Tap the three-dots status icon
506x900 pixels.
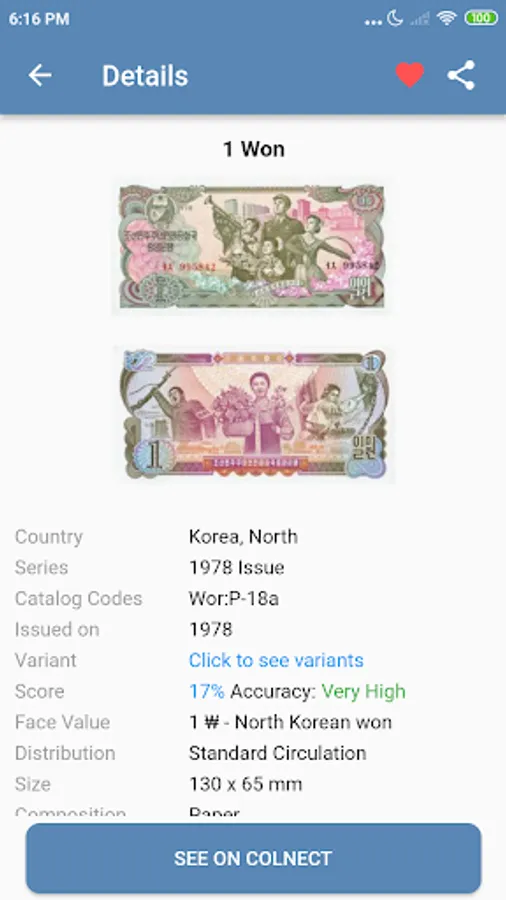point(373,23)
